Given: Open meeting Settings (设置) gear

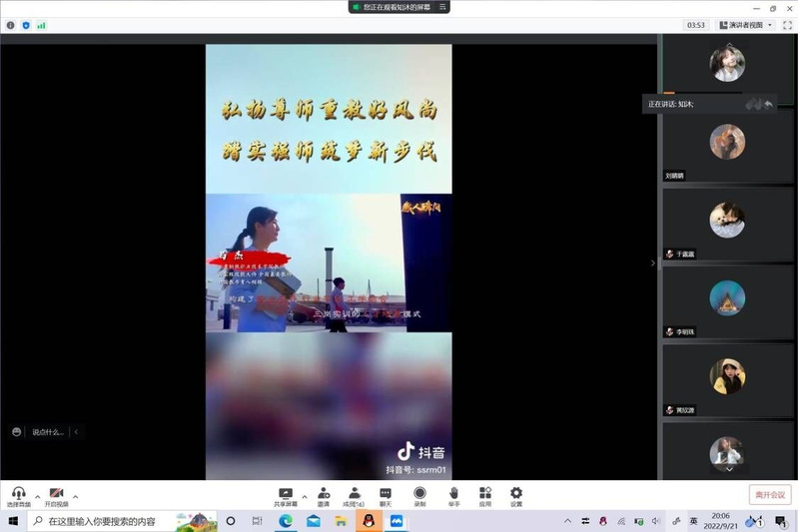Looking at the screenshot, I should [516, 495].
